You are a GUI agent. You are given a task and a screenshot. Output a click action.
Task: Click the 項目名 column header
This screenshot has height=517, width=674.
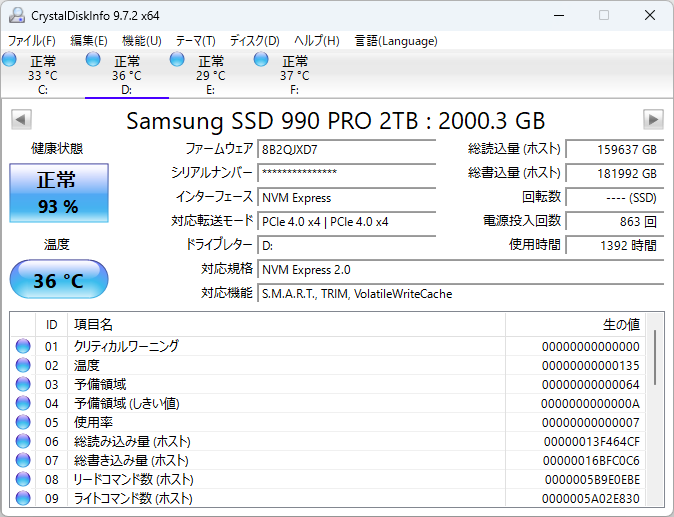click(x=286, y=324)
